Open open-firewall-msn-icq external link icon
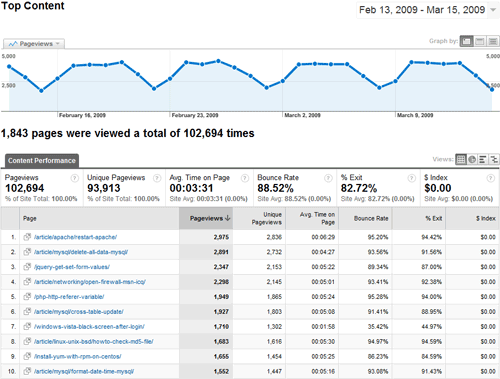 (27, 282)
